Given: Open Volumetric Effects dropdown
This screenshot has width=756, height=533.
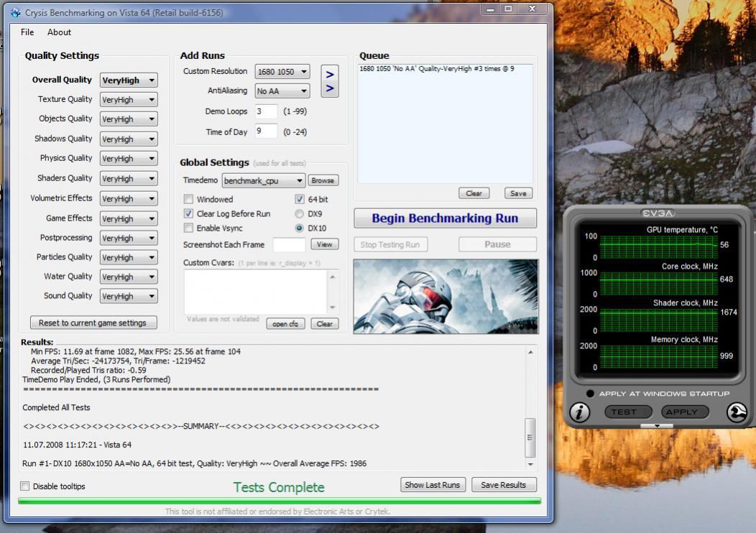Looking at the screenshot, I should pos(129,198).
